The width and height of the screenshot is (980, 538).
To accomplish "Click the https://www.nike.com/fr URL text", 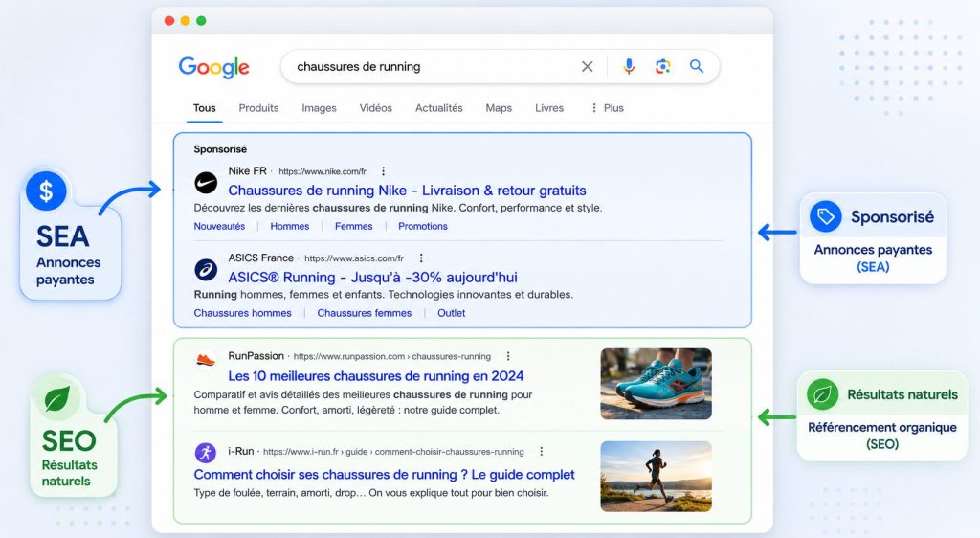I will [323, 171].
